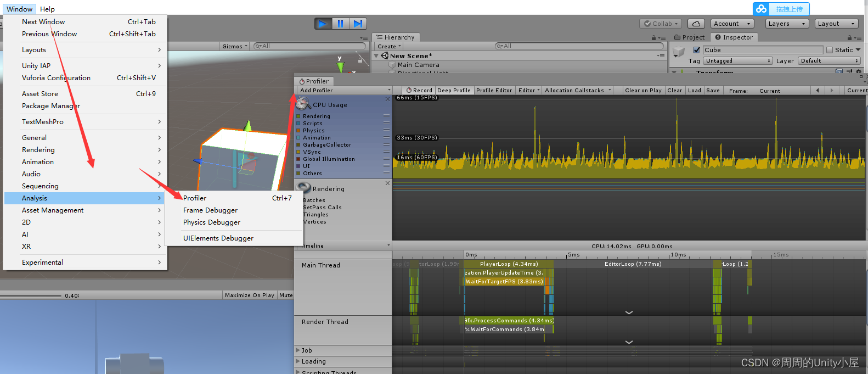Viewport: 868px width, 374px height.
Task: Open the Add Profiler dropdown
Action: pos(344,90)
